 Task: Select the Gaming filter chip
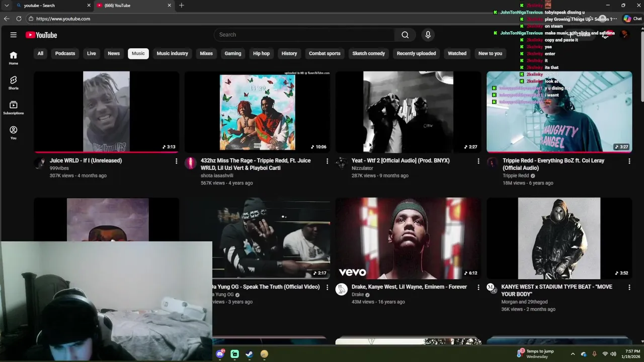click(x=233, y=53)
